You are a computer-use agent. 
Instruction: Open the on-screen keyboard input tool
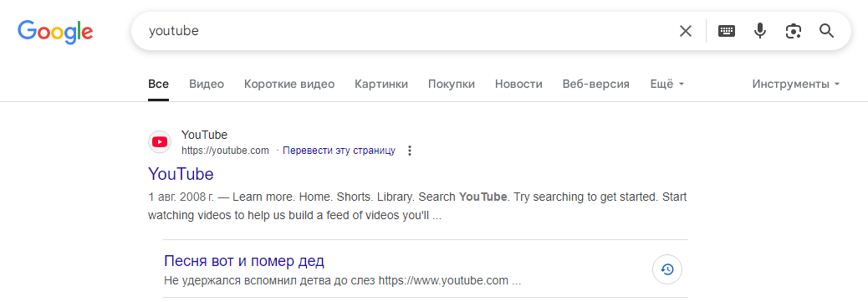click(x=727, y=31)
